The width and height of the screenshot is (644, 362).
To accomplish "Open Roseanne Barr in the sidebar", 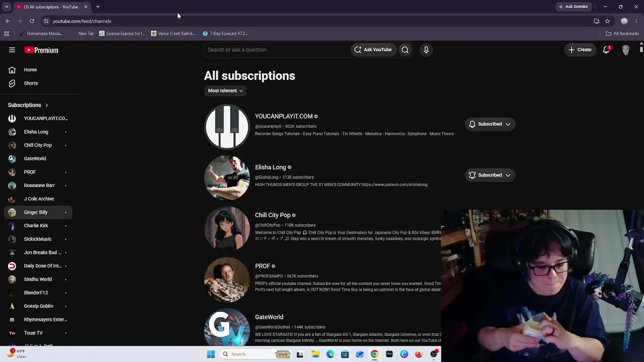I will click(x=38, y=186).
